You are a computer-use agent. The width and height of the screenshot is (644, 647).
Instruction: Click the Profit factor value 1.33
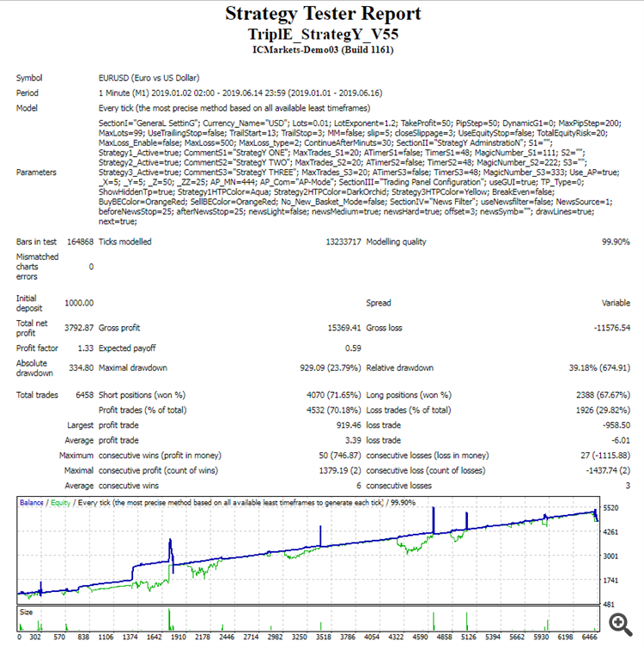[x=86, y=348]
